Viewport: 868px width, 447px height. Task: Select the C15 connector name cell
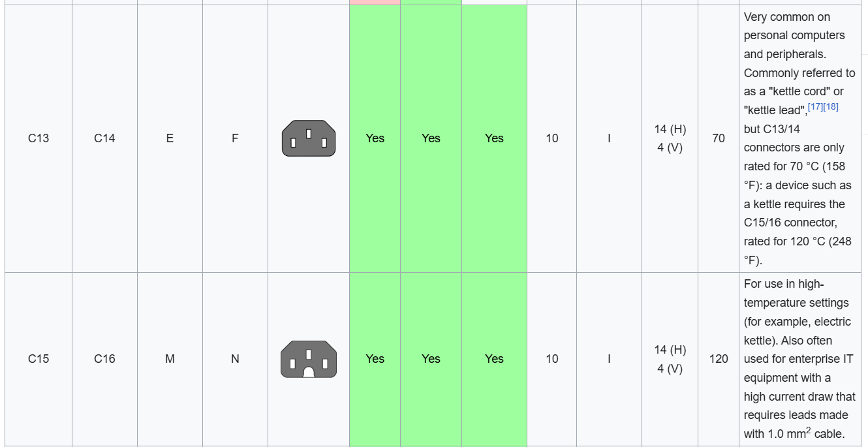(x=39, y=359)
